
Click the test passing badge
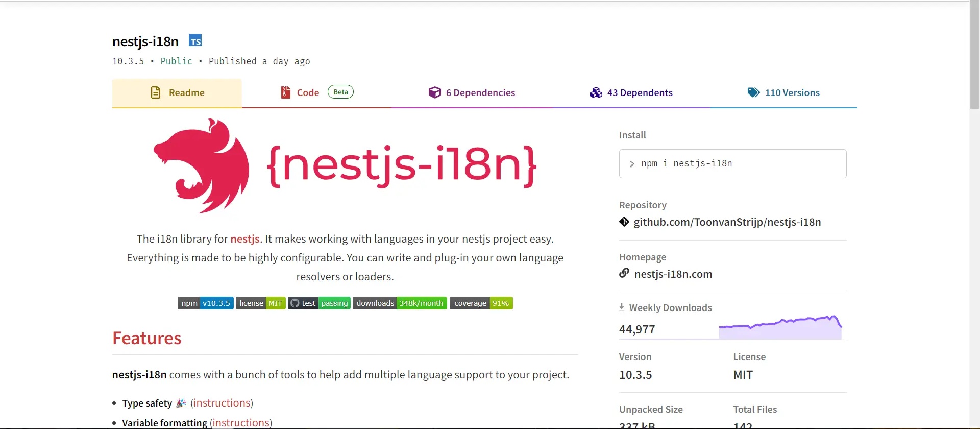click(319, 303)
